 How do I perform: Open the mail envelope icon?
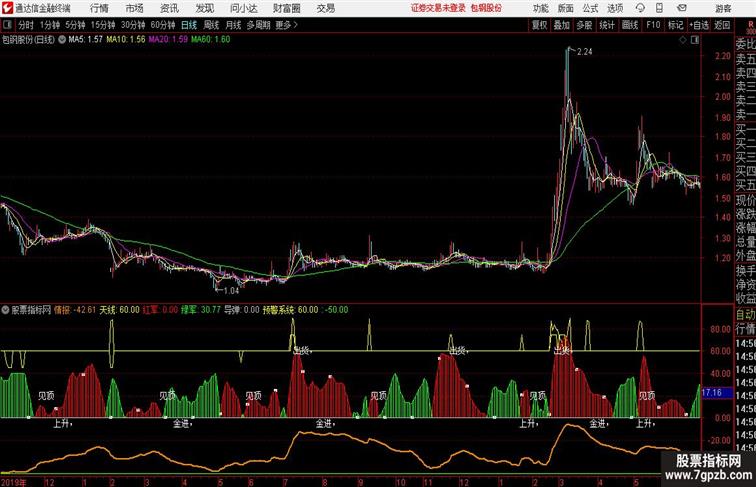coord(682,8)
